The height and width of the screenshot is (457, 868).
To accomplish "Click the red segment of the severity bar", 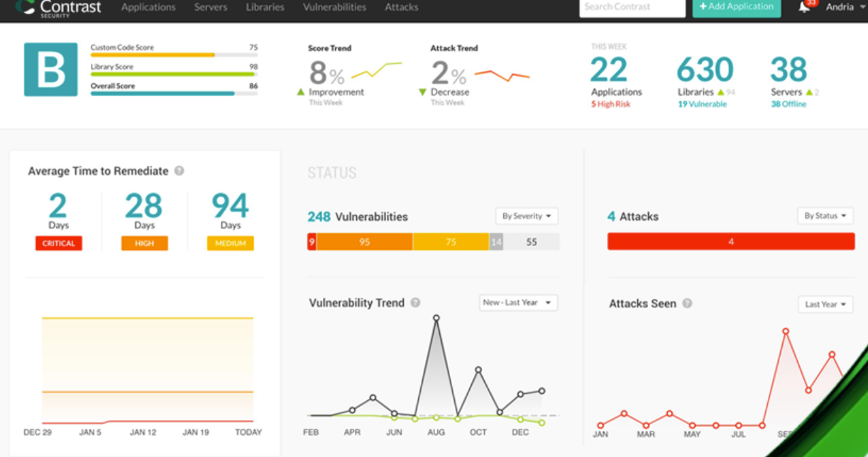I will tap(312, 241).
